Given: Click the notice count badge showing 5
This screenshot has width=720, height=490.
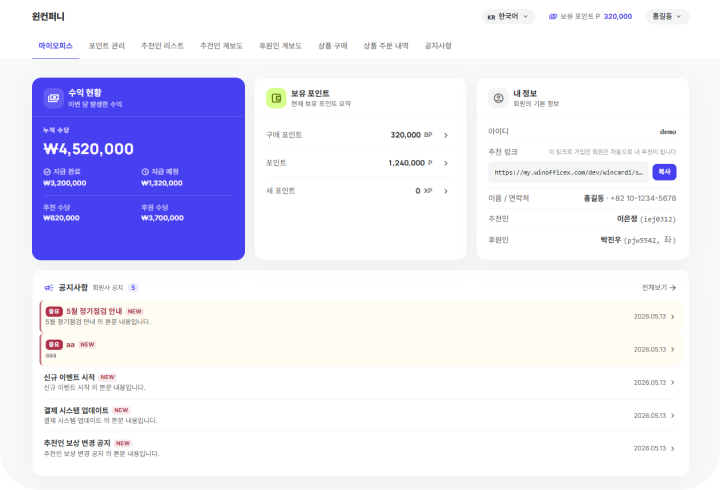Looking at the screenshot, I should coord(133,287).
